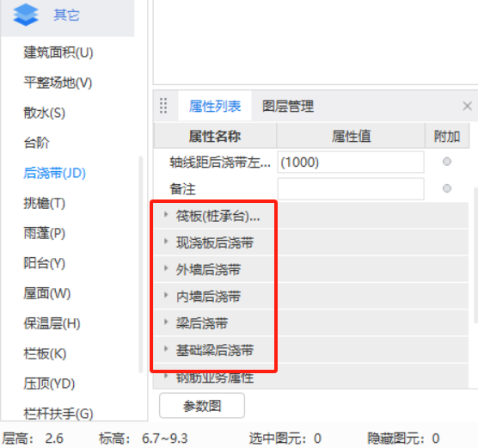Image resolution: width=478 pixels, height=448 pixels.
Task: Click the property panel drag handle
Action: point(163,106)
